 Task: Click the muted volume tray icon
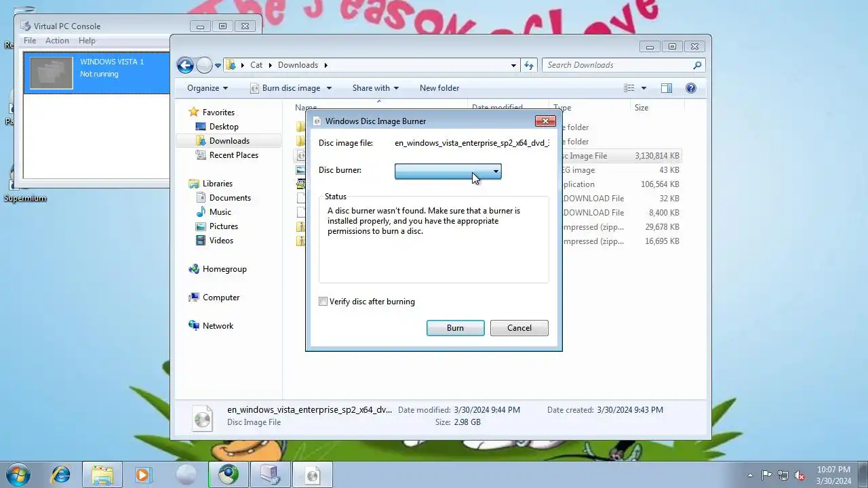coord(800,475)
